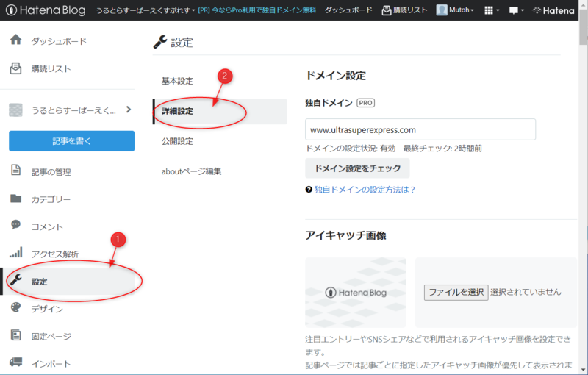Switch to the aboutページ編集 tab
The height and width of the screenshot is (375, 588).
[x=191, y=171]
